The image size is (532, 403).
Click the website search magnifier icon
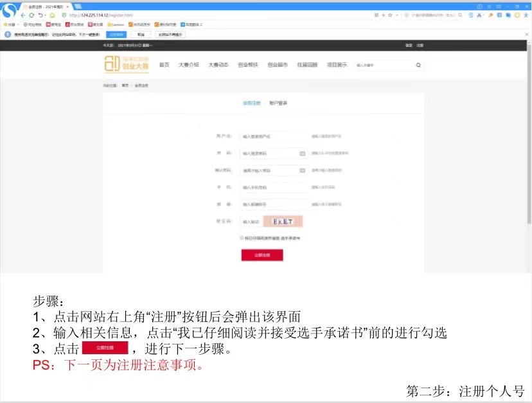click(418, 65)
